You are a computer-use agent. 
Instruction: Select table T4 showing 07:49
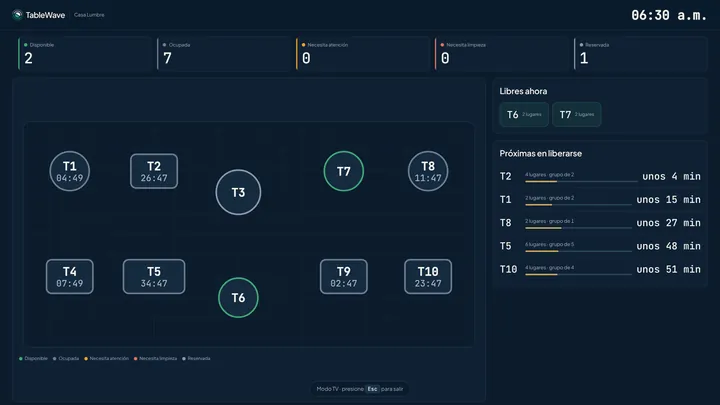point(70,276)
